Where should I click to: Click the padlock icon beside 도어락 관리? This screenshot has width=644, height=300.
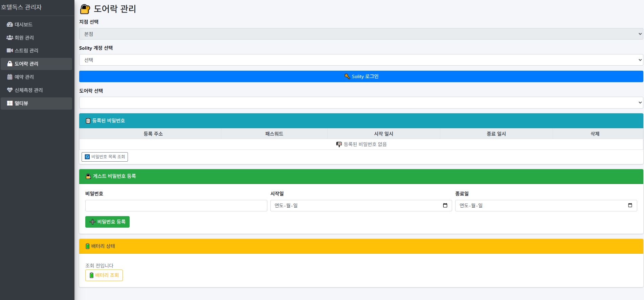point(10,64)
